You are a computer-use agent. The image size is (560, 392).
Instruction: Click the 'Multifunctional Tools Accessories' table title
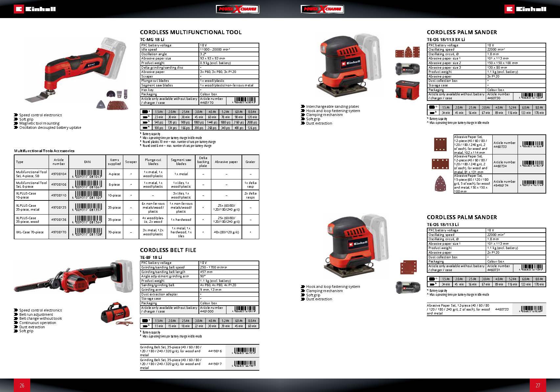44,151
